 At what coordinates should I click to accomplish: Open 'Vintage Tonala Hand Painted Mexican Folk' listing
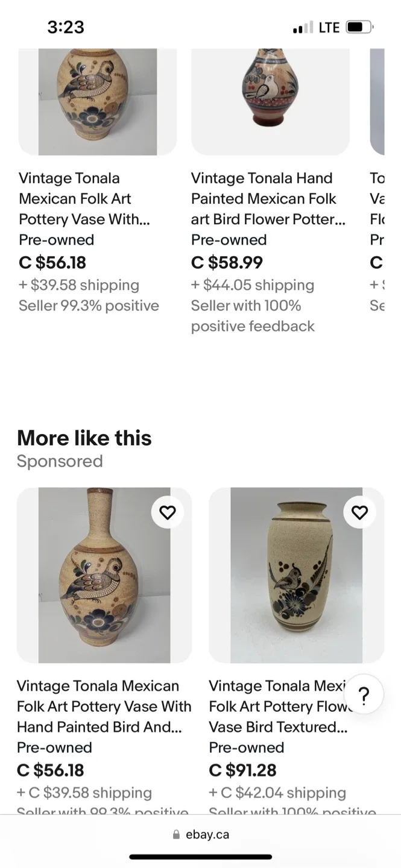(268, 199)
